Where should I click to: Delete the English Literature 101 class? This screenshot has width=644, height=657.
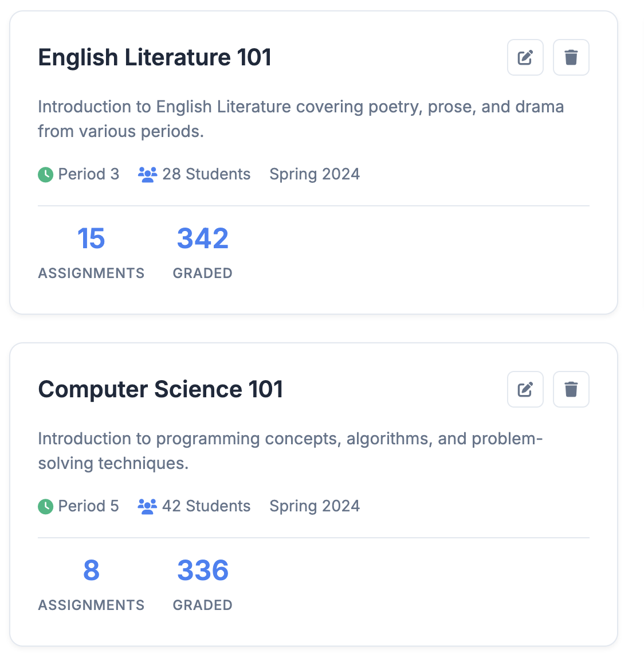(x=571, y=57)
